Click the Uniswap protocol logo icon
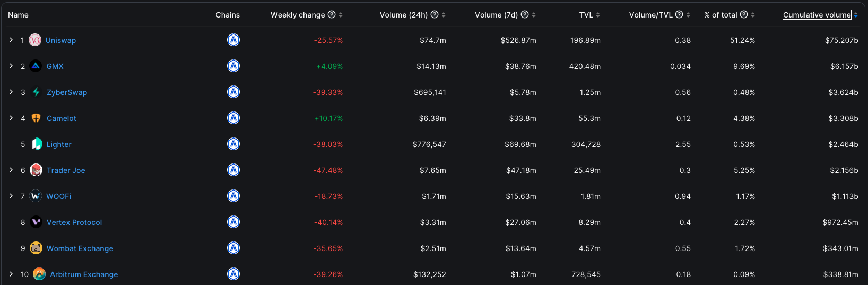The width and height of the screenshot is (868, 285). [x=35, y=40]
